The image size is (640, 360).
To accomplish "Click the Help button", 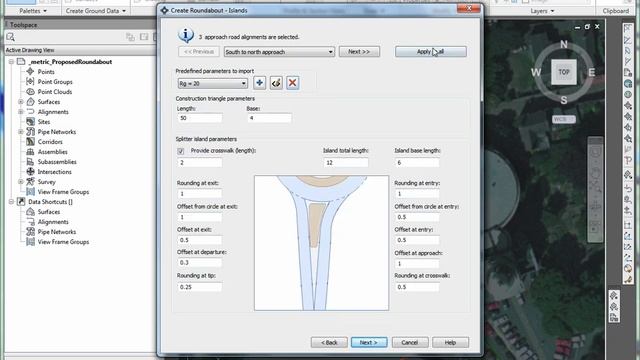I will [x=450, y=342].
